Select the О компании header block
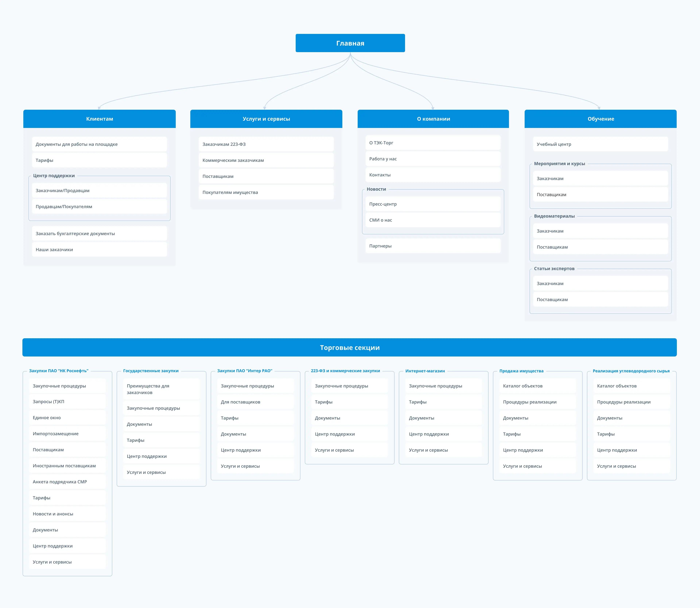Viewport: 700px width, 608px height. pyautogui.click(x=433, y=119)
